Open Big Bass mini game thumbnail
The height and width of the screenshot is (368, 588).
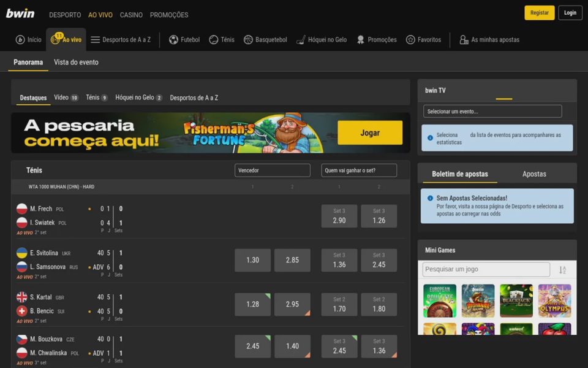tap(478, 301)
